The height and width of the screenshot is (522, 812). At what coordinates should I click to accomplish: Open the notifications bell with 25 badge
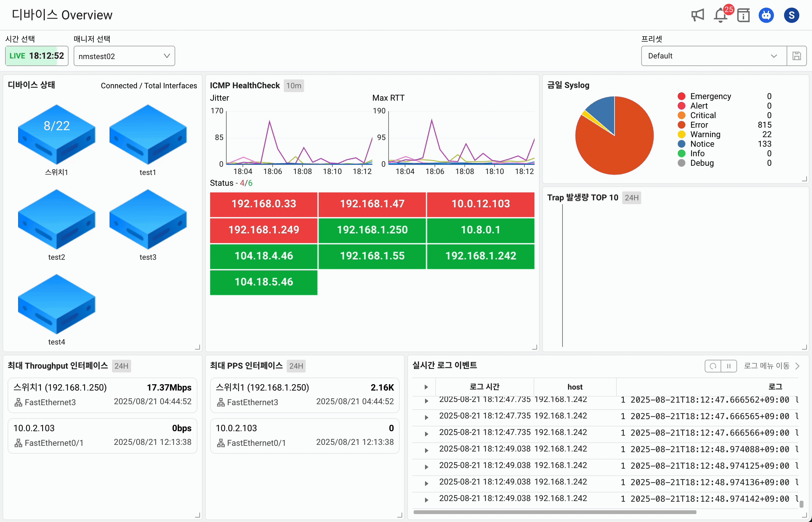721,15
